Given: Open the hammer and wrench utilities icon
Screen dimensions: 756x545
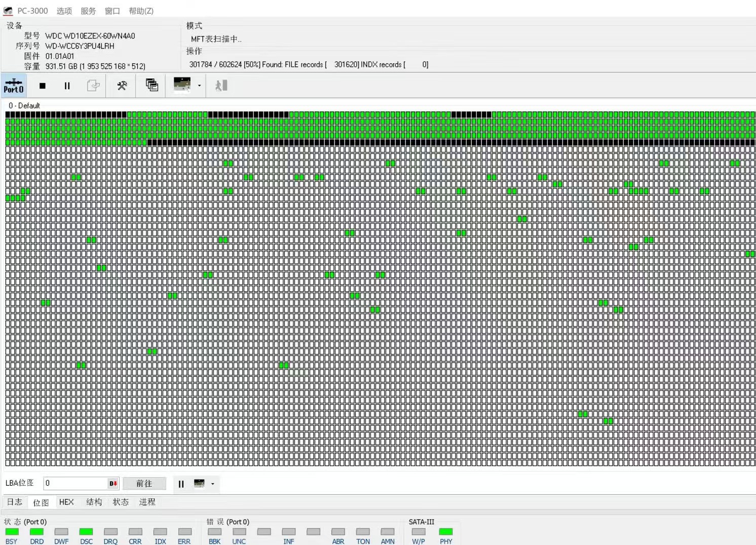Looking at the screenshot, I should [122, 86].
